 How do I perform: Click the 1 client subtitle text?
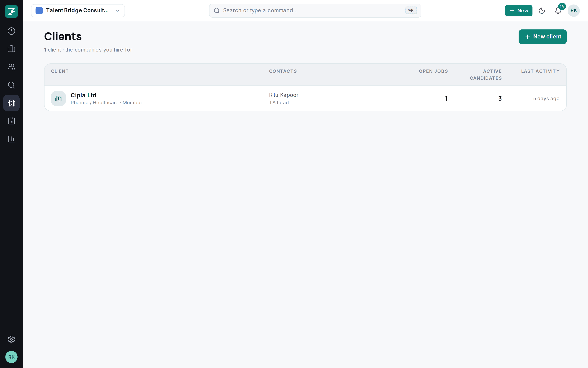pyautogui.click(x=88, y=50)
